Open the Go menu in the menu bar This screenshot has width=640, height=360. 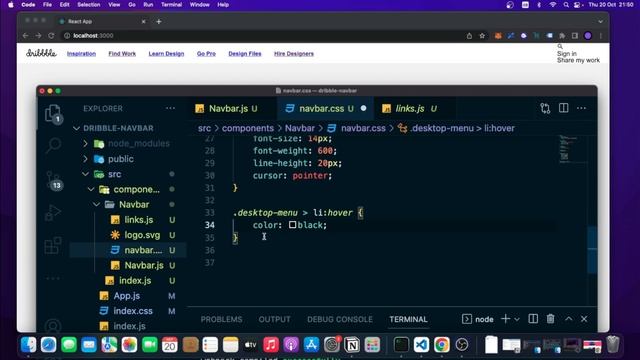132,5
